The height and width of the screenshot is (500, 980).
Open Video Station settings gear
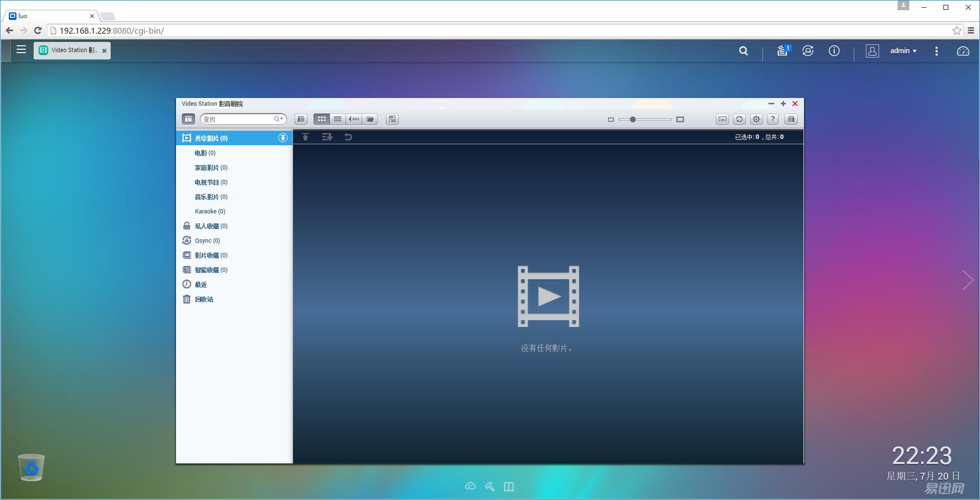tap(756, 119)
